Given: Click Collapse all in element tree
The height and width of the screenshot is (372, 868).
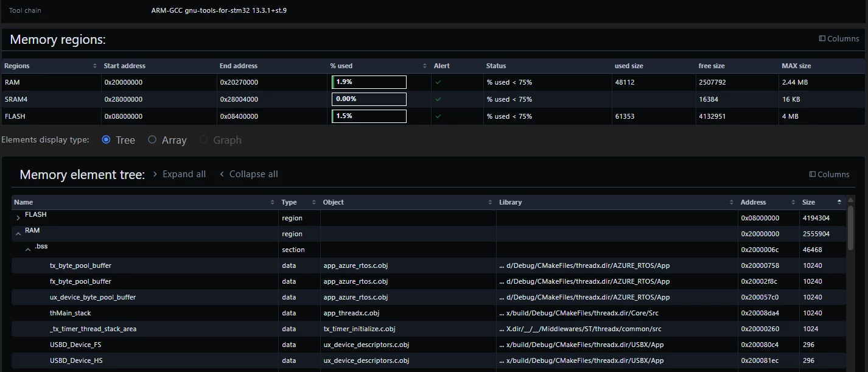Looking at the screenshot, I should (248, 174).
